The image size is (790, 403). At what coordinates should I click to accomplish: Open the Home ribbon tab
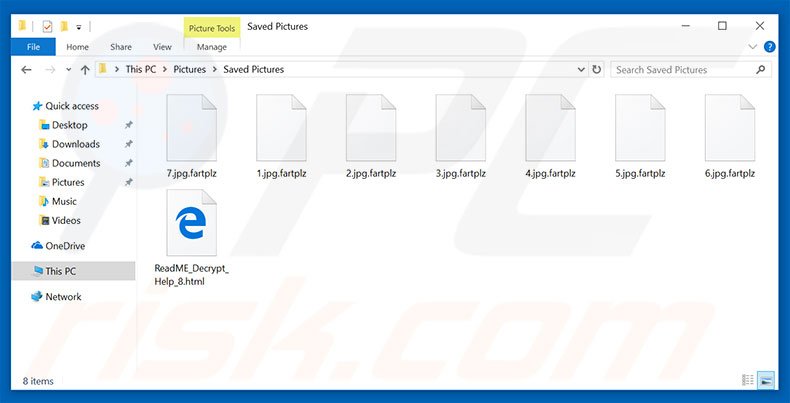pyautogui.click(x=77, y=47)
